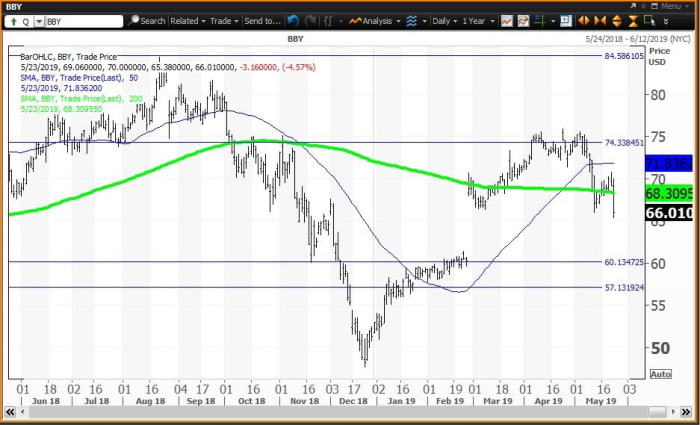The image size is (700, 425).
Task: Click the May 19 month label
Action: click(x=600, y=401)
